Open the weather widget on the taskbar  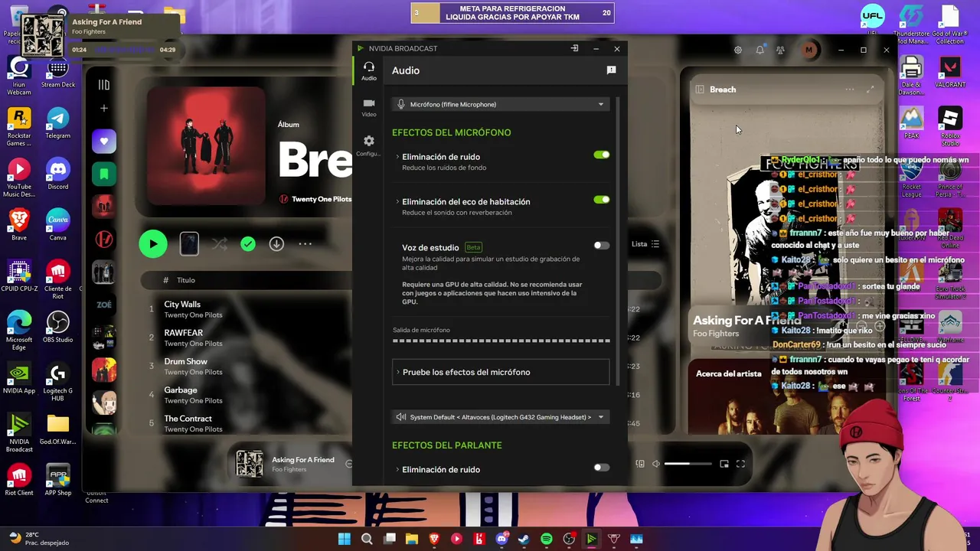click(x=40, y=539)
